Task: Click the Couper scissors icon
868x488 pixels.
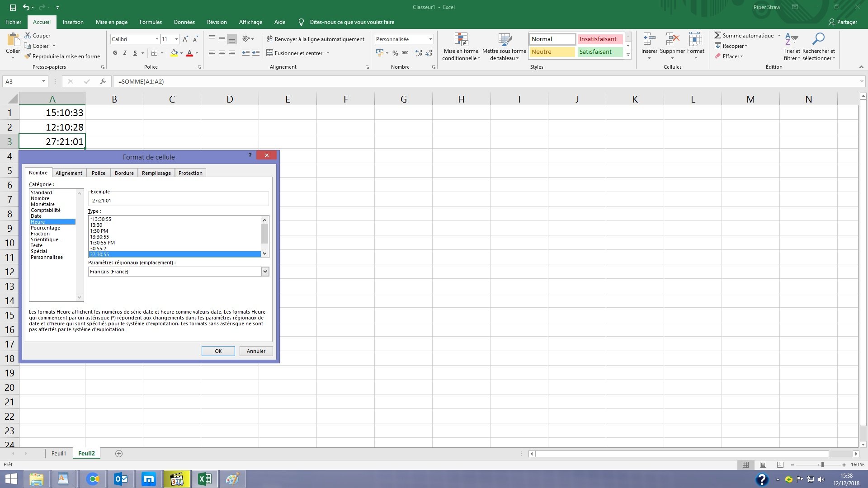Action: (x=28, y=35)
